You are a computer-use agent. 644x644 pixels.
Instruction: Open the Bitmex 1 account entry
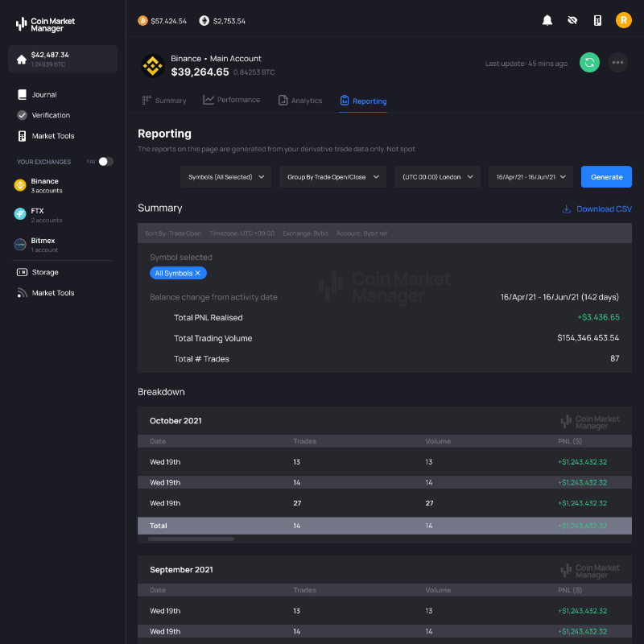pos(37,245)
